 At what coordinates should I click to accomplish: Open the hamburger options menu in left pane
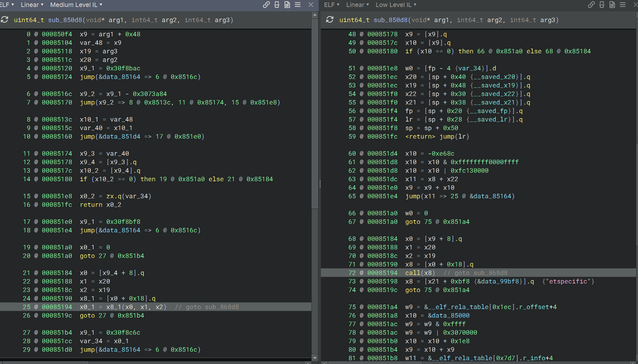tap(298, 4)
